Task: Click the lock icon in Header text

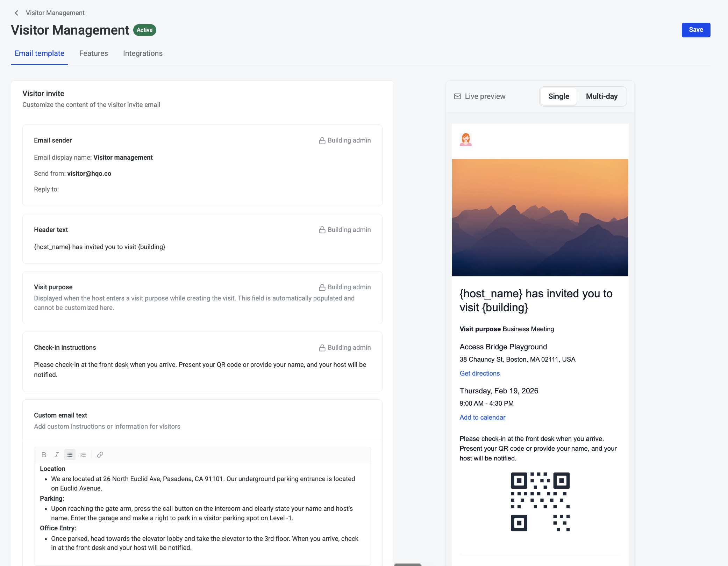Action: coord(322,230)
